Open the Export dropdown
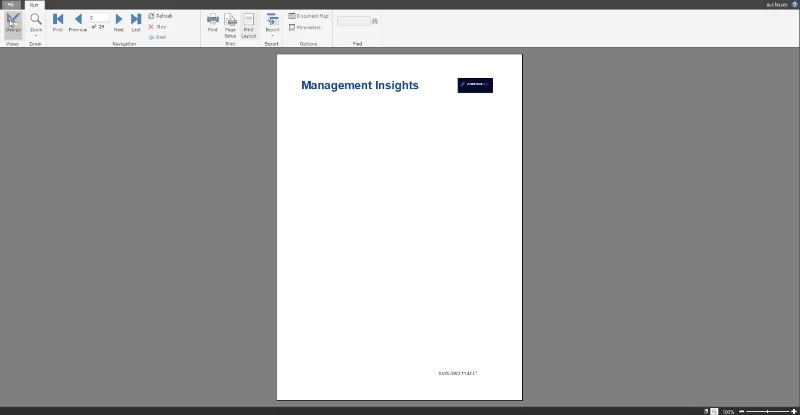Screen dimensions: 800x415 [x=272, y=25]
